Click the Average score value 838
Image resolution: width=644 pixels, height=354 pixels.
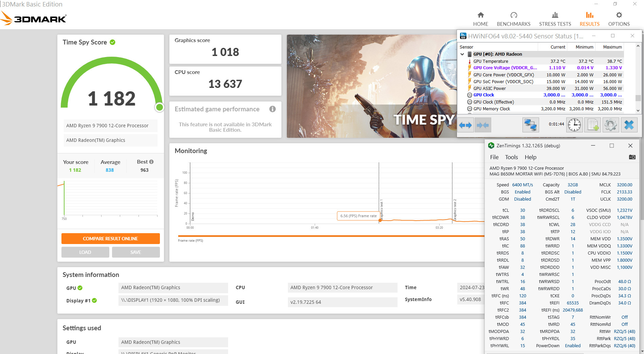tap(110, 170)
